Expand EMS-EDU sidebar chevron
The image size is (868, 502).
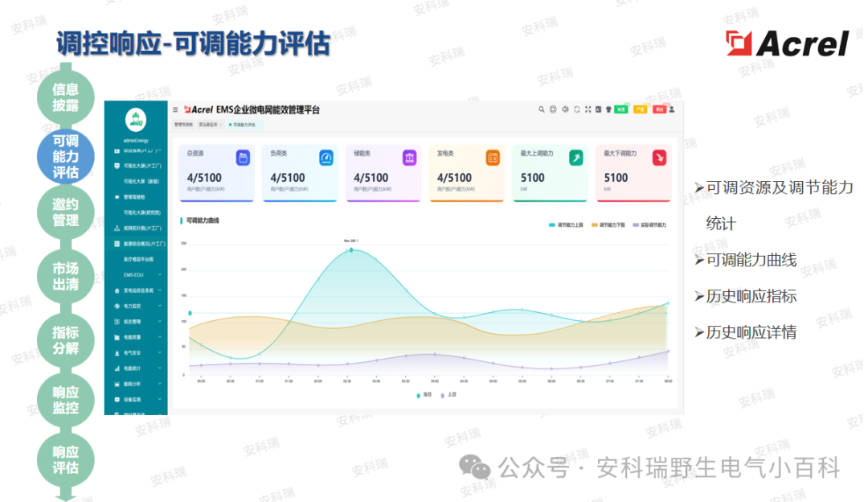160,275
